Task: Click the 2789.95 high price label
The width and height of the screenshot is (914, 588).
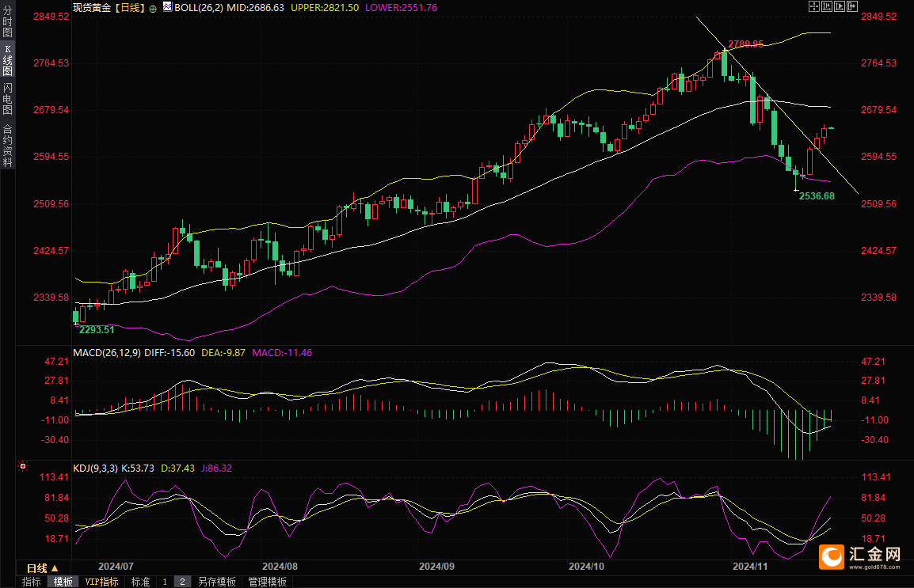Action: pyautogui.click(x=746, y=44)
